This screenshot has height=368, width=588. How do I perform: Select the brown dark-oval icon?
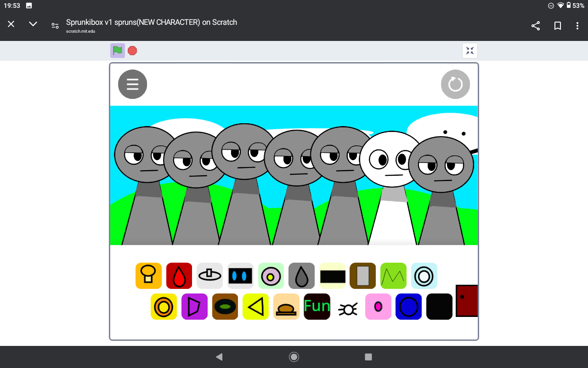pos(225,306)
